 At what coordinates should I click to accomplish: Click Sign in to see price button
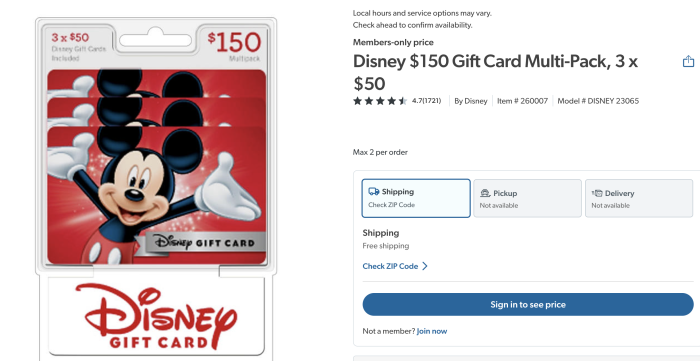528,304
